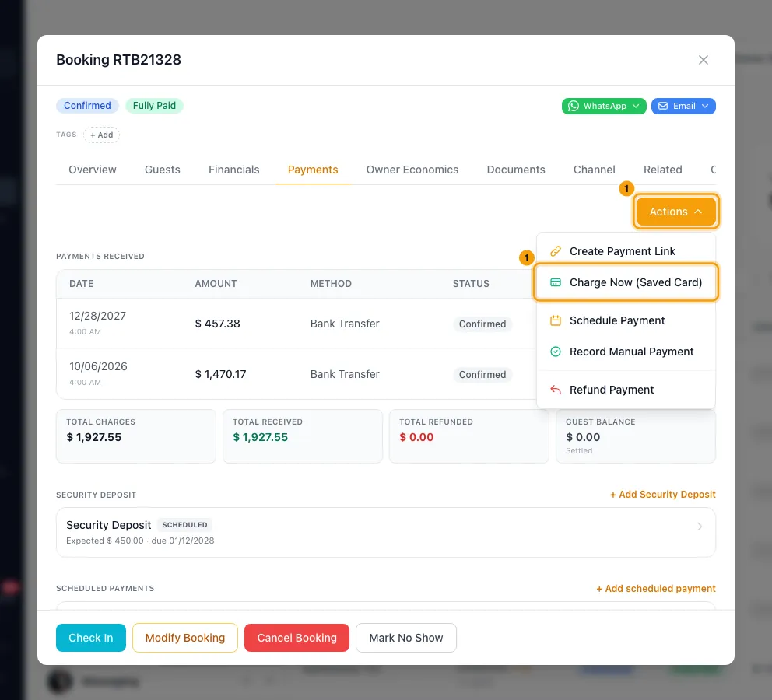
Task: Click the calendar icon for Schedule Payment
Action: click(556, 320)
